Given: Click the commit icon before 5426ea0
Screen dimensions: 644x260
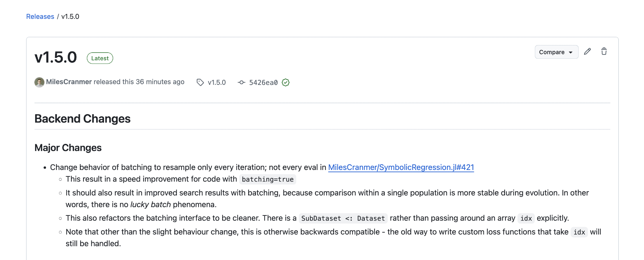Looking at the screenshot, I should (241, 83).
